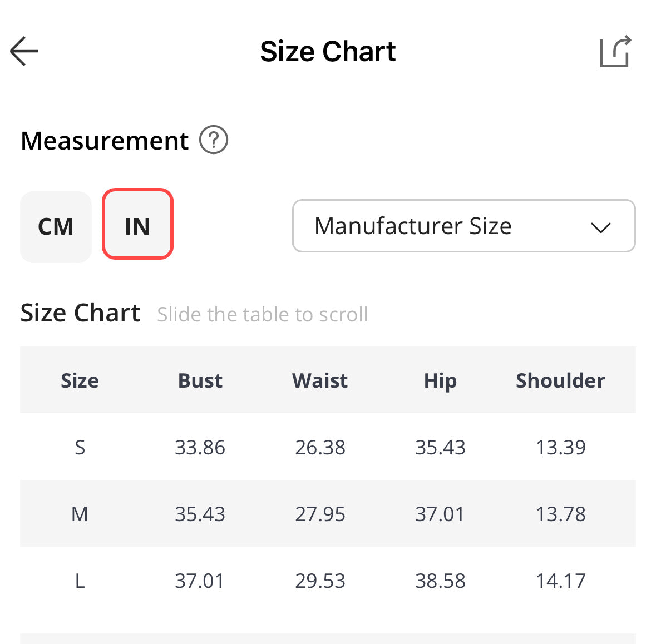Open the Manufacturer Size dropdown
Viewport: 656px width, 644px height.
[412, 226]
